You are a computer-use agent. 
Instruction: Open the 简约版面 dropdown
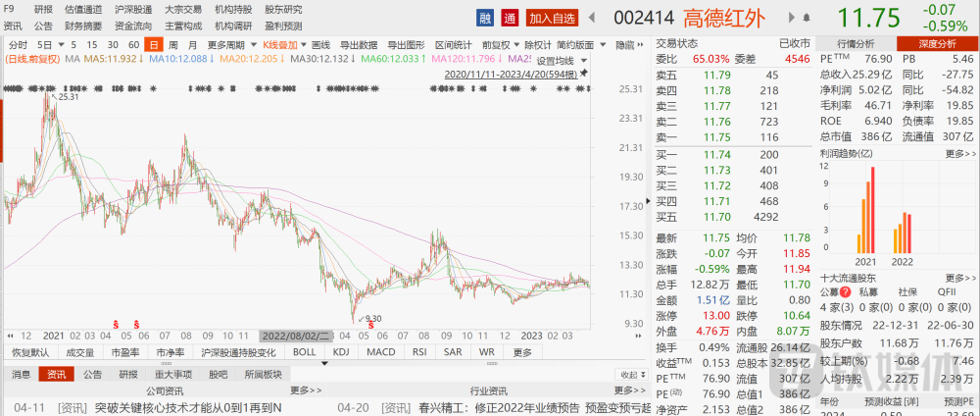pos(603,45)
